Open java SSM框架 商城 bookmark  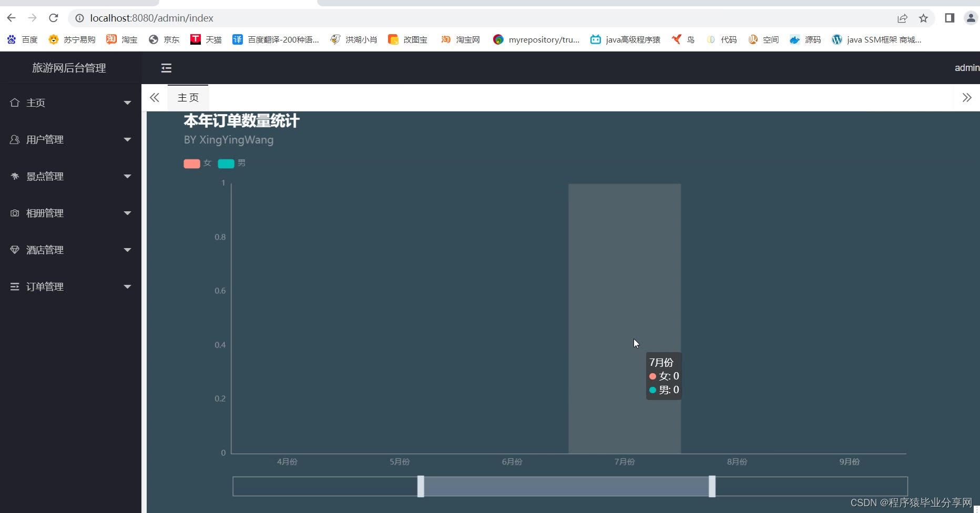pyautogui.click(x=876, y=39)
